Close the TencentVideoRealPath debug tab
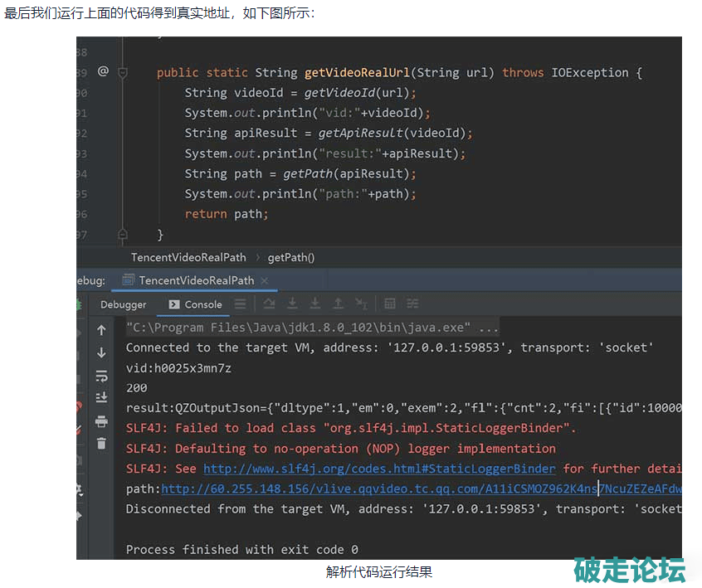Viewport: 702px width, 588px height. tap(265, 280)
